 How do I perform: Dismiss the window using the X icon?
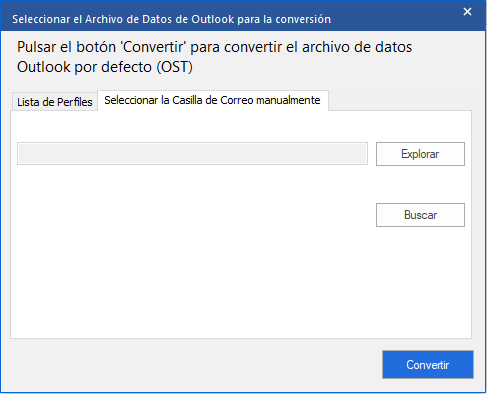point(467,12)
